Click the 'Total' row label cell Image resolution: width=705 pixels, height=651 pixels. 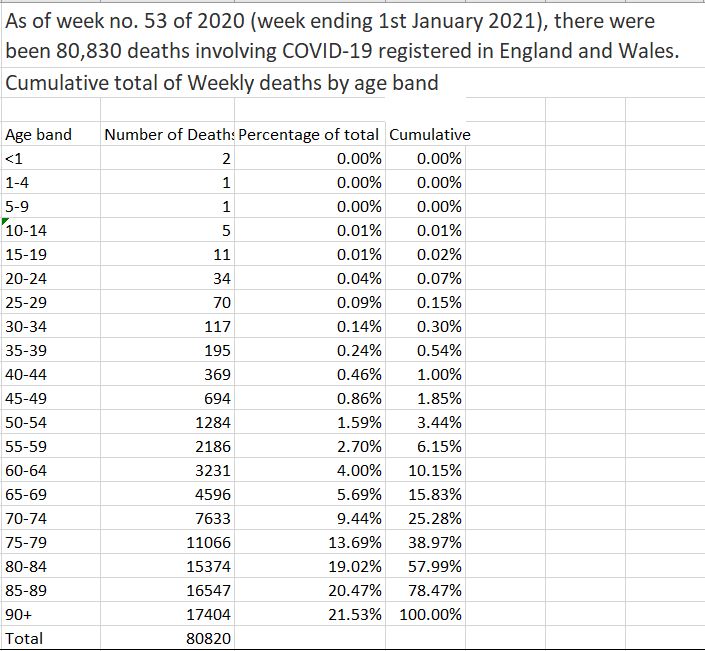[24, 638]
